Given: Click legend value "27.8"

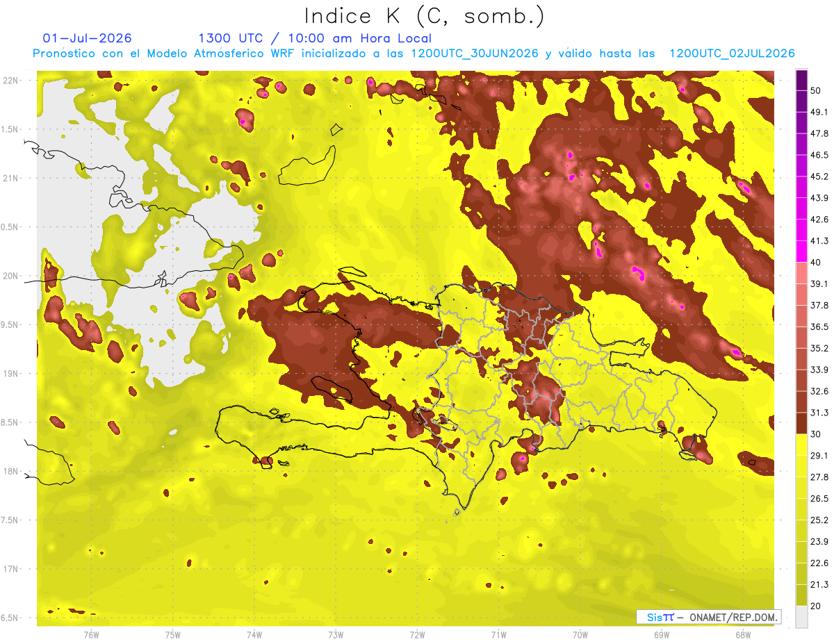Looking at the screenshot, I should [819, 477].
